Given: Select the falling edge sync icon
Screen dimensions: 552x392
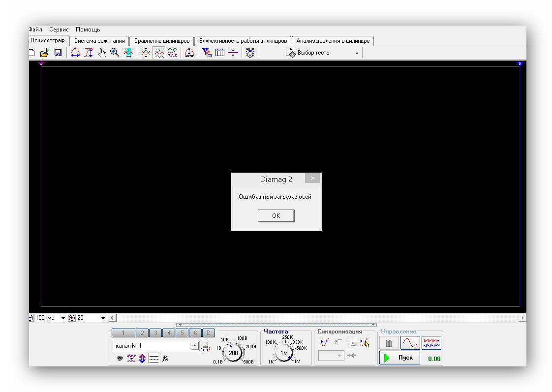Looking at the screenshot, I should point(351,342).
